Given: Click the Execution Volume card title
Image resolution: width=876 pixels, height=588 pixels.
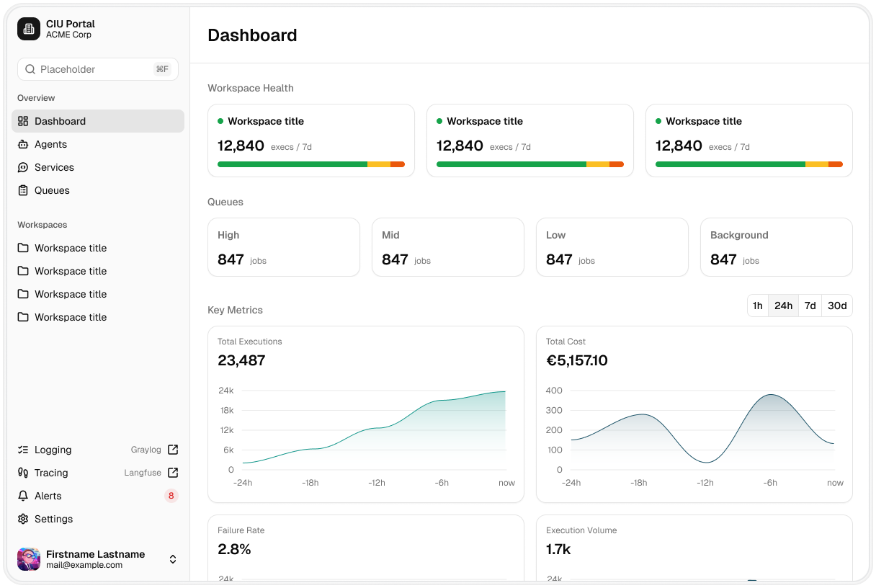Looking at the screenshot, I should pos(581,530).
